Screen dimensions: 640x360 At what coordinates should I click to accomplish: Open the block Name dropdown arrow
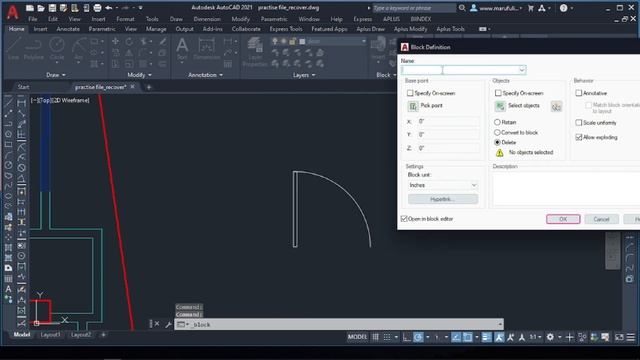(522, 70)
